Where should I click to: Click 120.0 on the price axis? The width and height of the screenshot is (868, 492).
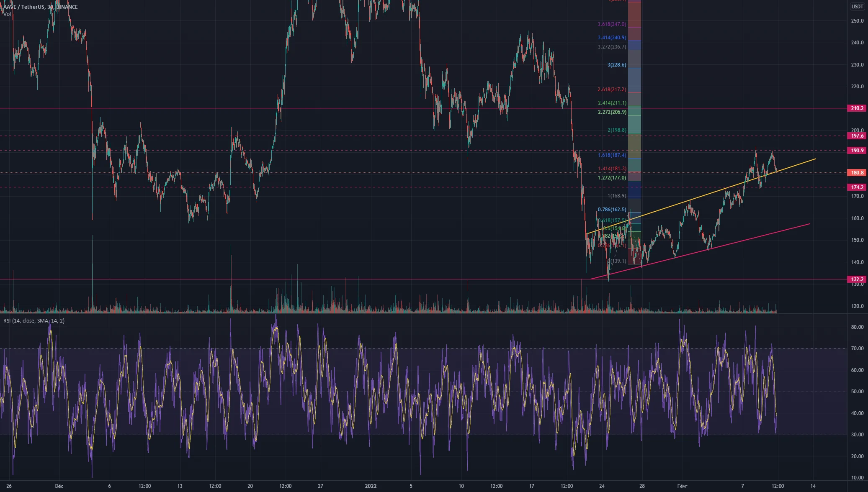click(857, 306)
